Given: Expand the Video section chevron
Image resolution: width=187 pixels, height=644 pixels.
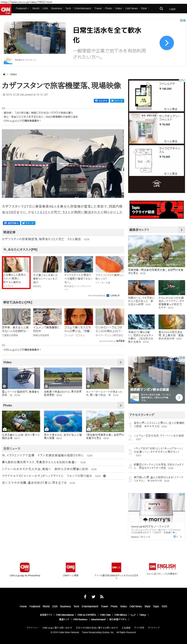Looking at the screenshot, I should coord(121,362).
